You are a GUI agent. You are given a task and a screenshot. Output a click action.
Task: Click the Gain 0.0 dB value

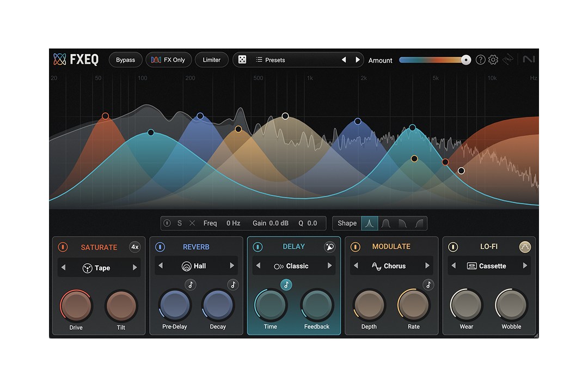coord(279,223)
